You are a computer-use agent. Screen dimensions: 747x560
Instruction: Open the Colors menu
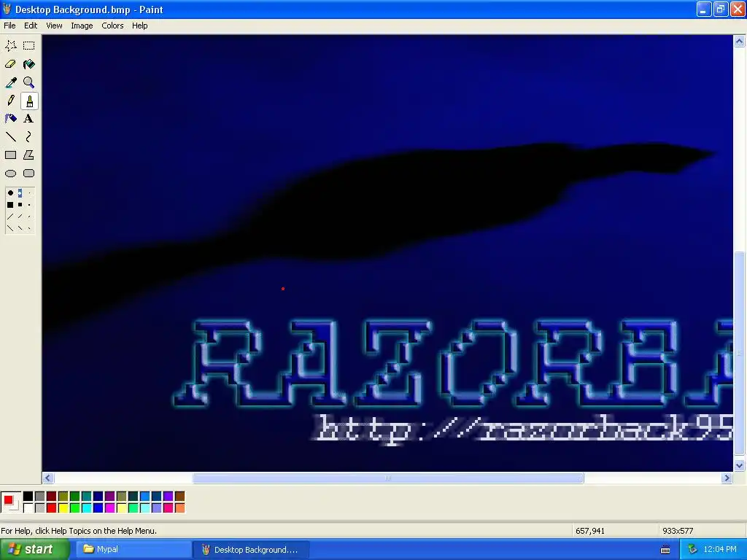pos(112,26)
